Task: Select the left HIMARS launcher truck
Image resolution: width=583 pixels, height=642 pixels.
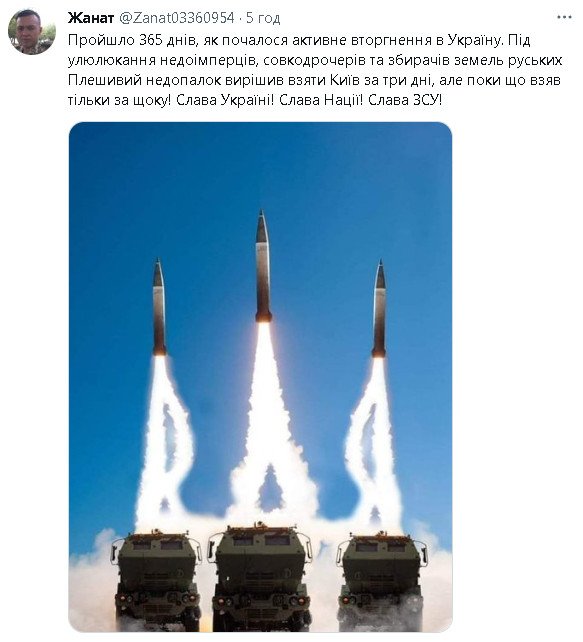Action: 156,581
